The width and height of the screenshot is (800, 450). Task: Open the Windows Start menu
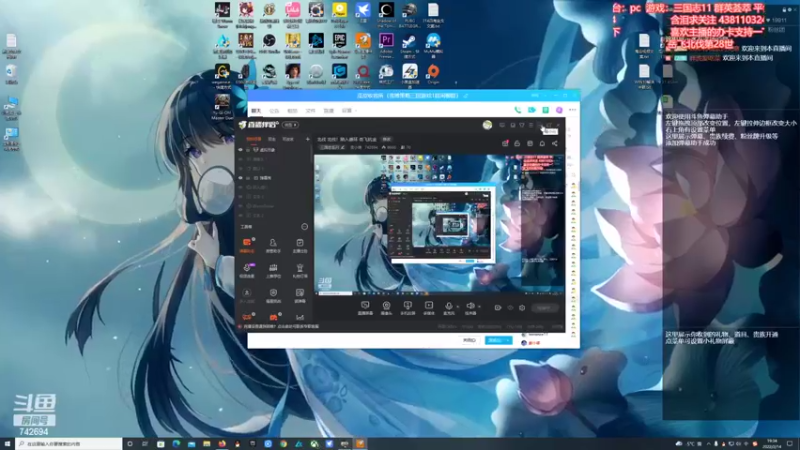7,444
